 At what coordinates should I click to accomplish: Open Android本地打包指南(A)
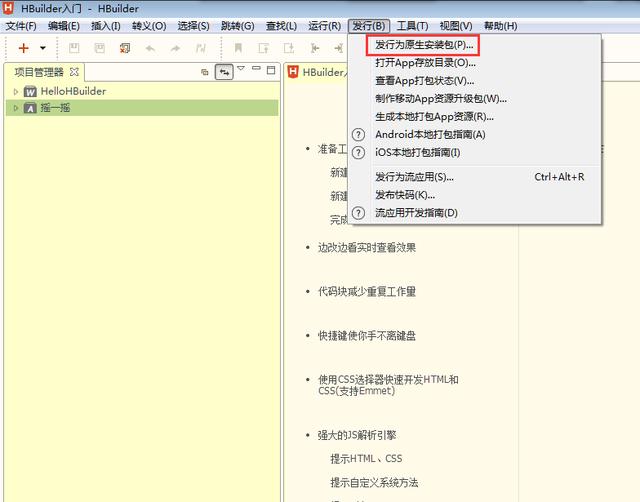[475, 135]
